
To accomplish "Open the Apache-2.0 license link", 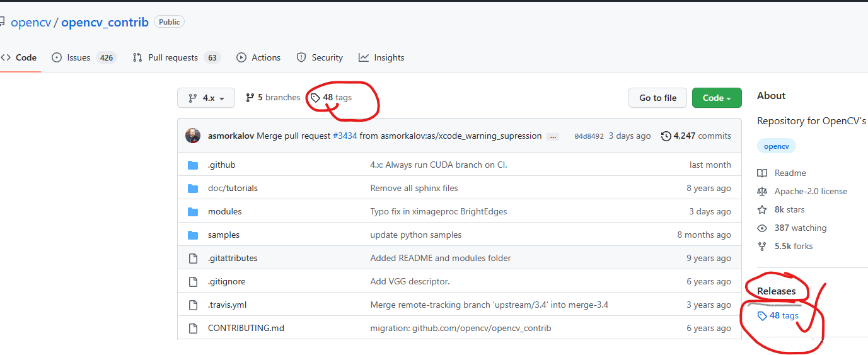I will pos(811,191).
